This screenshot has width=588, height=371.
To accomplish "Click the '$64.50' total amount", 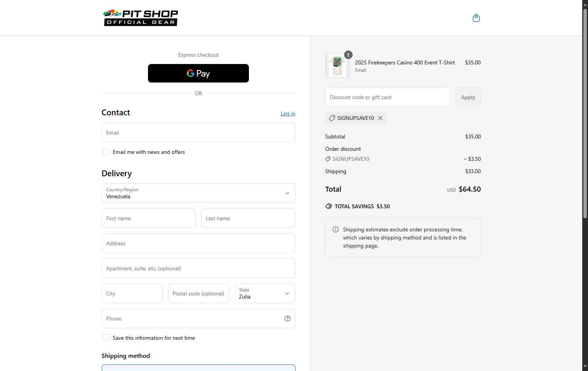I will (470, 189).
